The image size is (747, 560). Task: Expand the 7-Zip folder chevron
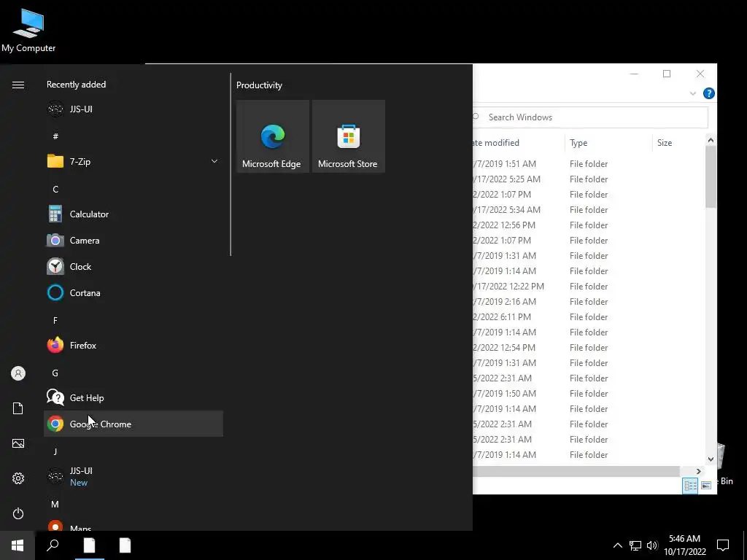point(214,161)
